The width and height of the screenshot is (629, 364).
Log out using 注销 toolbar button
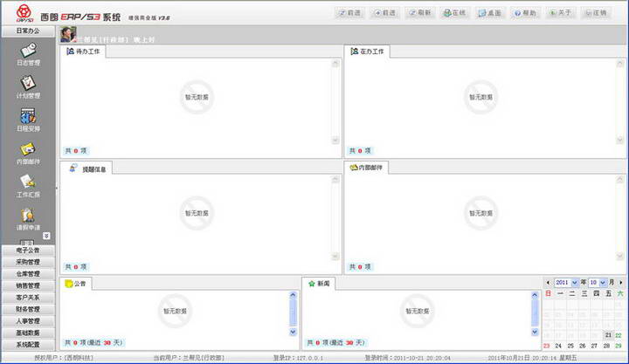pyautogui.click(x=596, y=13)
